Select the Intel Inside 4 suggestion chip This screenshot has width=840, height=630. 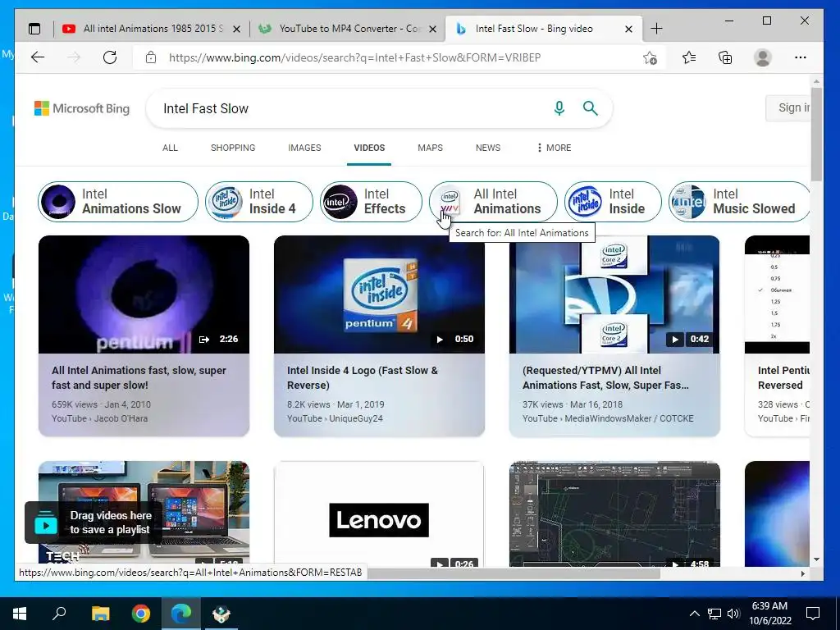pyautogui.click(x=259, y=202)
